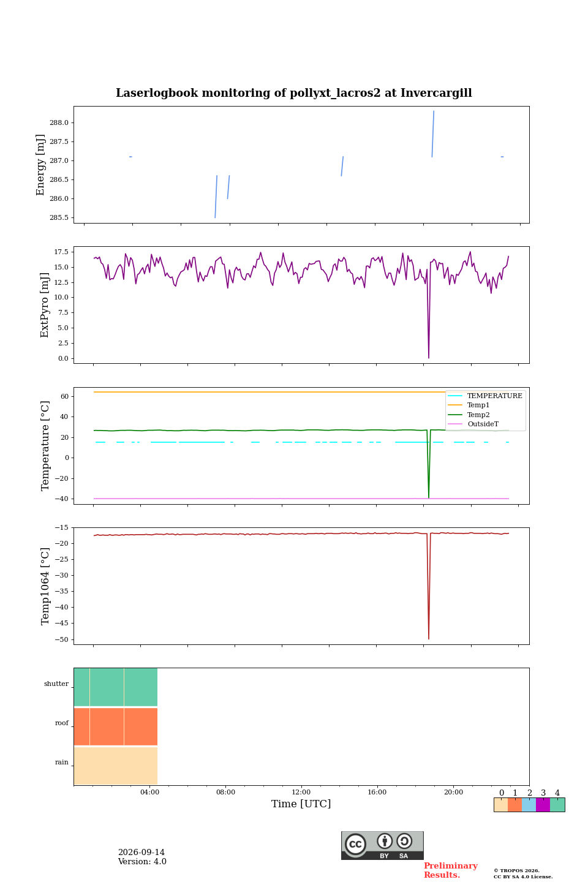Select the green color swatch labeled 4
588x882 pixels.
pos(557,805)
